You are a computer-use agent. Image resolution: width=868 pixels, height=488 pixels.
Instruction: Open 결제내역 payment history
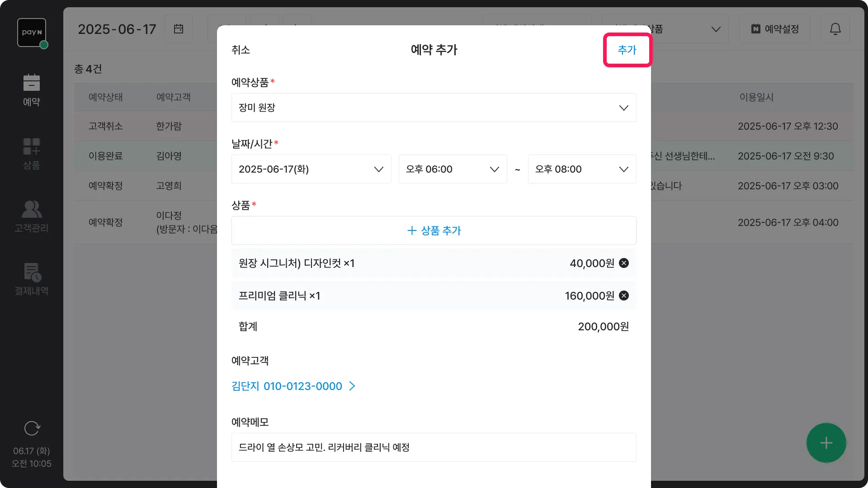pos(32,279)
